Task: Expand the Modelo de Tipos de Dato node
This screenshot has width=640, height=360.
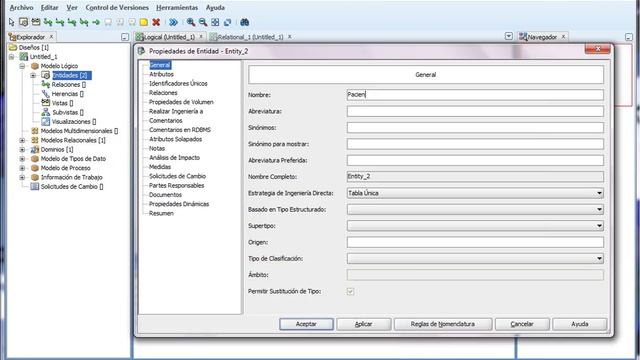Action: point(22,159)
